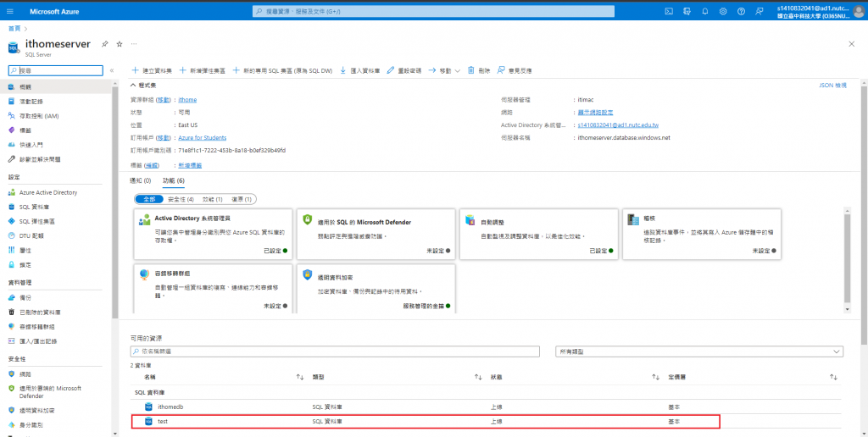Viewport: 868px width, 437px height.
Task: Open home breadcrumb link
Action: tap(14, 28)
